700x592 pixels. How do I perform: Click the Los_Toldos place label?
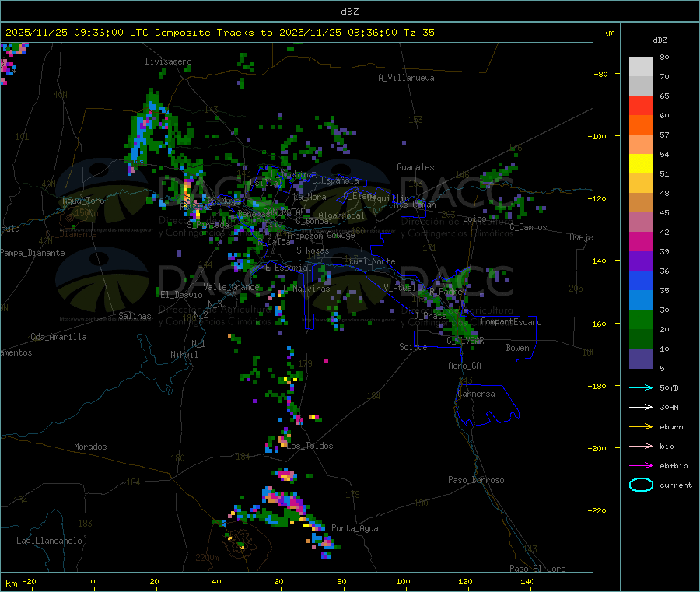pyautogui.click(x=310, y=446)
